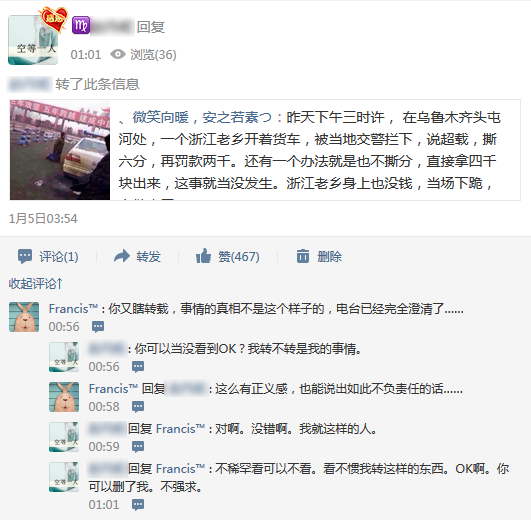Click the 转发 share arrow icon

(x=122, y=256)
